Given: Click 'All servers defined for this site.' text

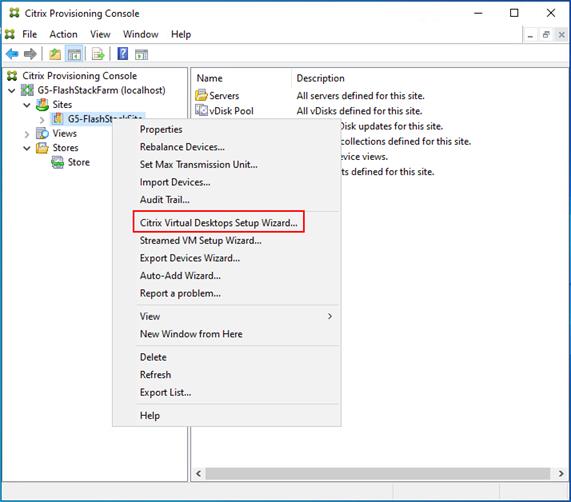Looking at the screenshot, I should (361, 96).
